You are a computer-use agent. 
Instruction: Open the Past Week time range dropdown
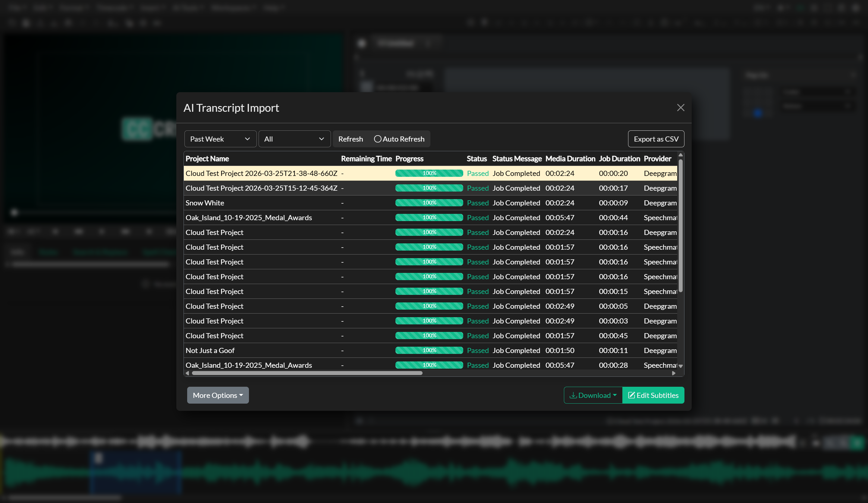220,139
